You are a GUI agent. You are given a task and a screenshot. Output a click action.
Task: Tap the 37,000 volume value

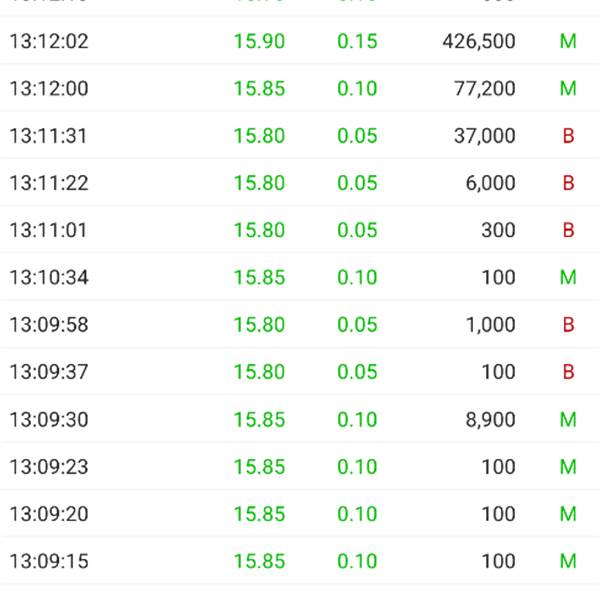pos(484,136)
